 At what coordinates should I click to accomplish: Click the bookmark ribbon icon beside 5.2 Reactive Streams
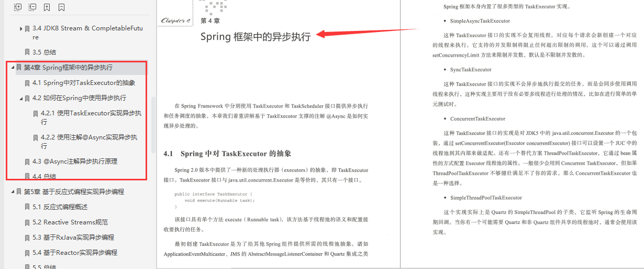click(27, 222)
